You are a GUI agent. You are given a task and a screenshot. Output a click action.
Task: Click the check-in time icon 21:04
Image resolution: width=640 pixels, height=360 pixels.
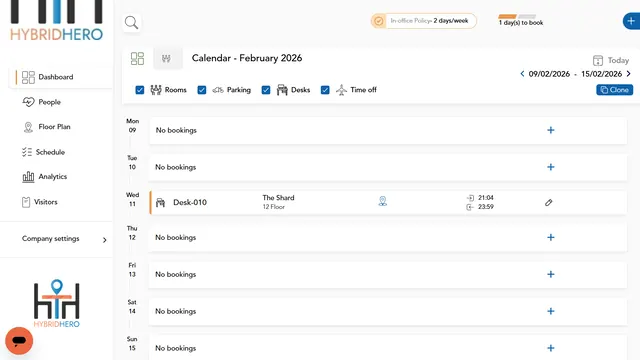pyautogui.click(x=470, y=198)
